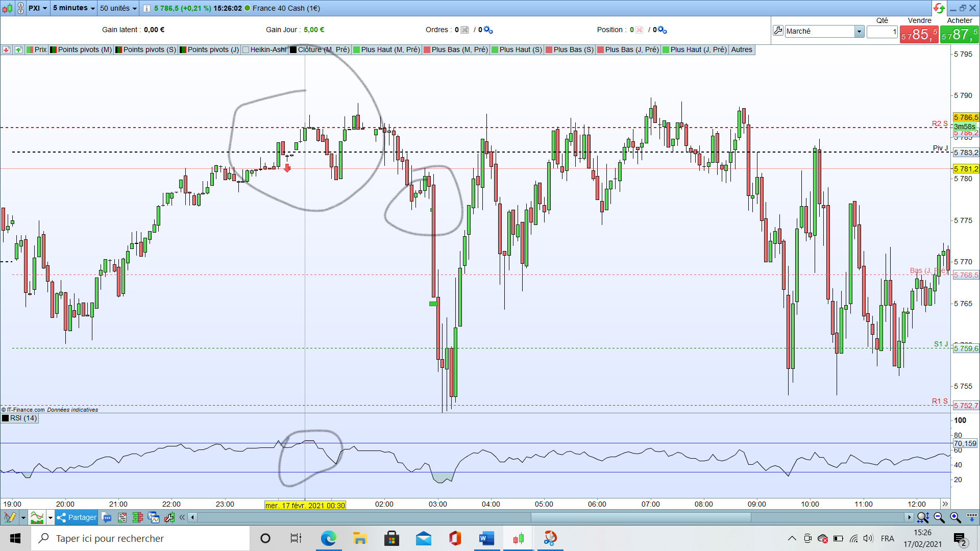Screen dimensions: 980x551
Task: Click the zoom out magnifier icon
Action: [x=939, y=517]
